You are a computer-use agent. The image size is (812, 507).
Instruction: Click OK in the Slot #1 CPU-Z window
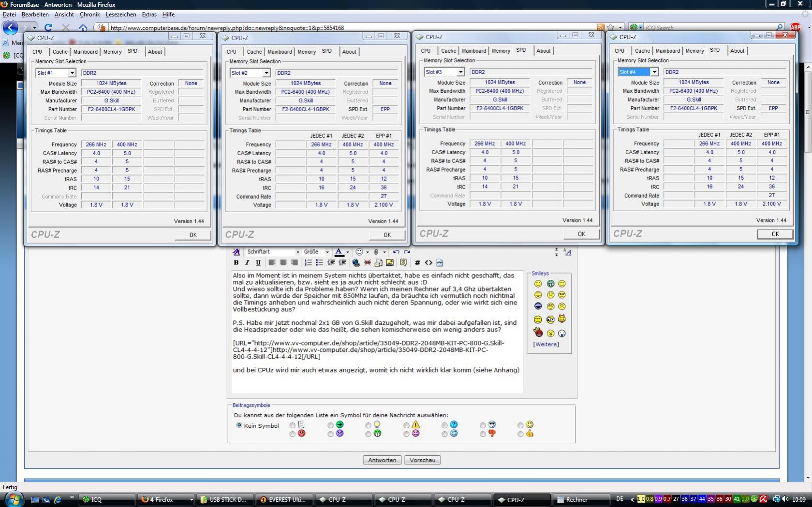[193, 235]
